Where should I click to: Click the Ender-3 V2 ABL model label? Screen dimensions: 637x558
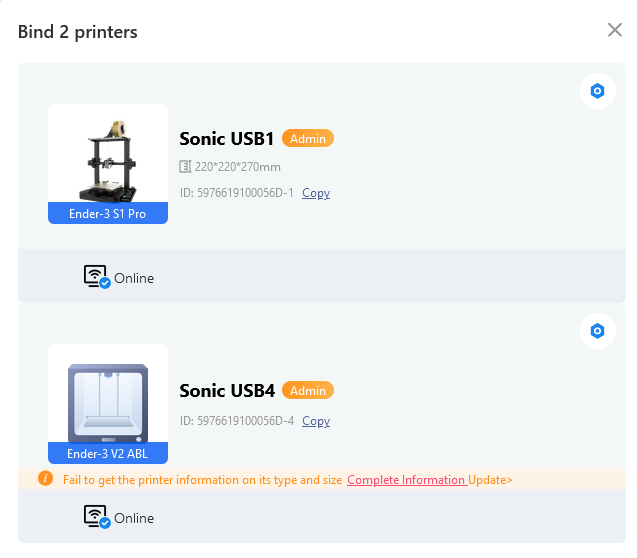(108, 454)
